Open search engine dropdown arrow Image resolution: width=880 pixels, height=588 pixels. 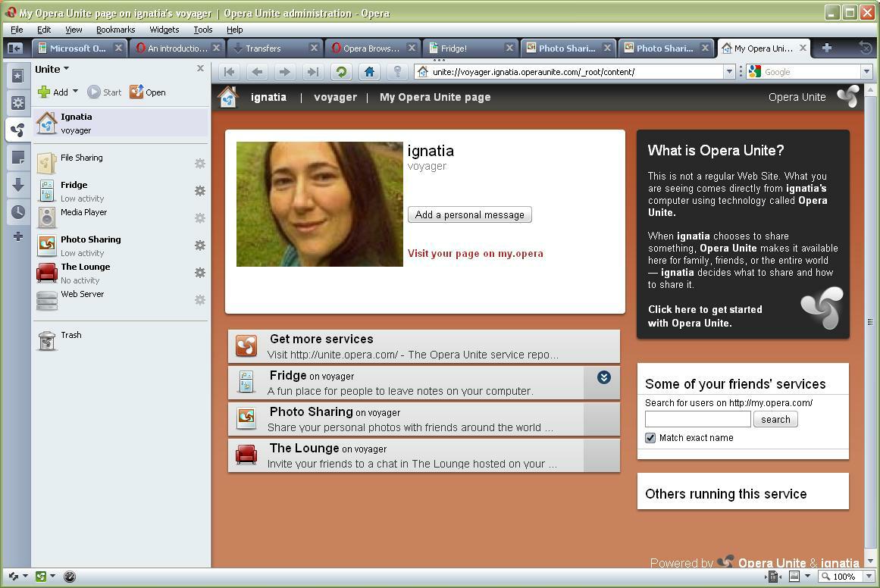click(x=867, y=72)
